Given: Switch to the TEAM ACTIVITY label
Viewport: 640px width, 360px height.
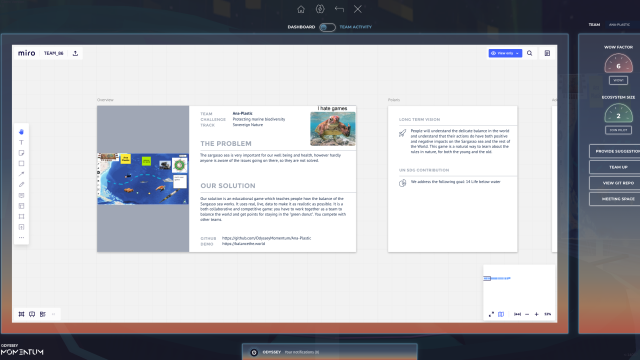Looking at the screenshot, I should tap(356, 27).
